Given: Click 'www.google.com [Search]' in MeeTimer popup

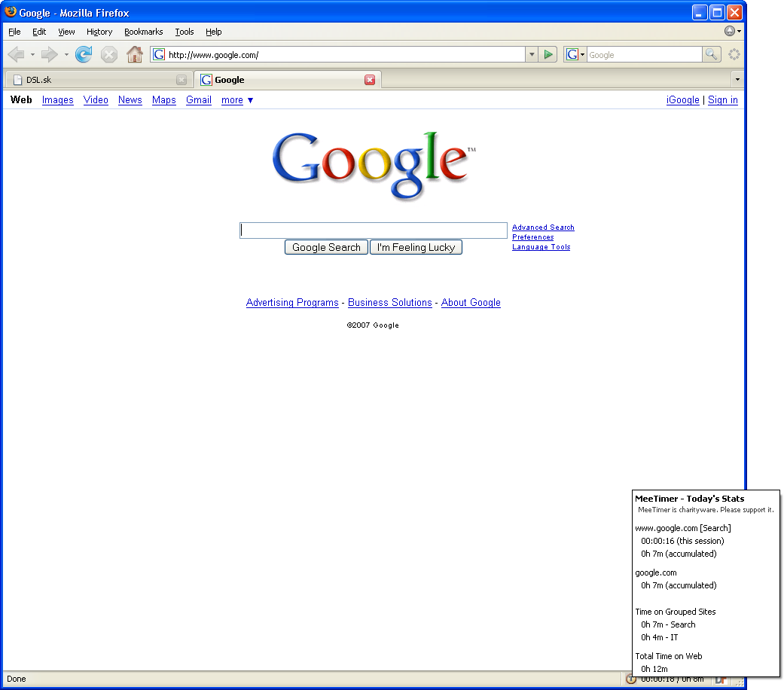Looking at the screenshot, I should click(x=683, y=528).
